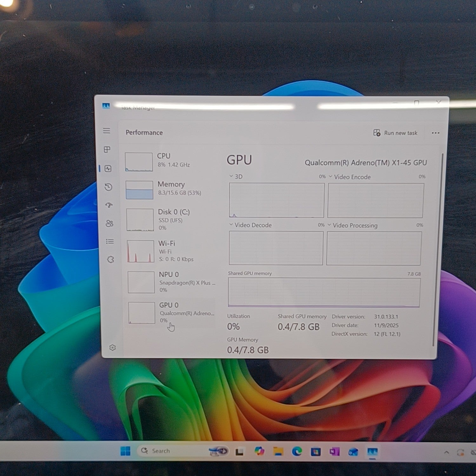Image resolution: width=476 pixels, height=476 pixels.
Task: Select the NPU 0 performance entry
Action: click(172, 282)
